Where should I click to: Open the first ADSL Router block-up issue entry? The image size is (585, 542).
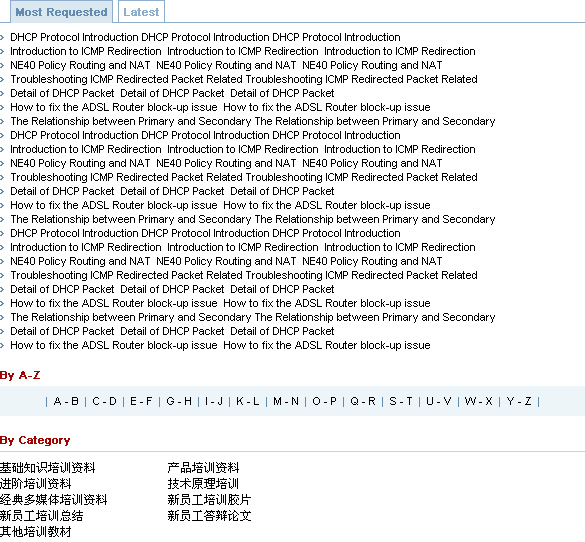point(220,107)
